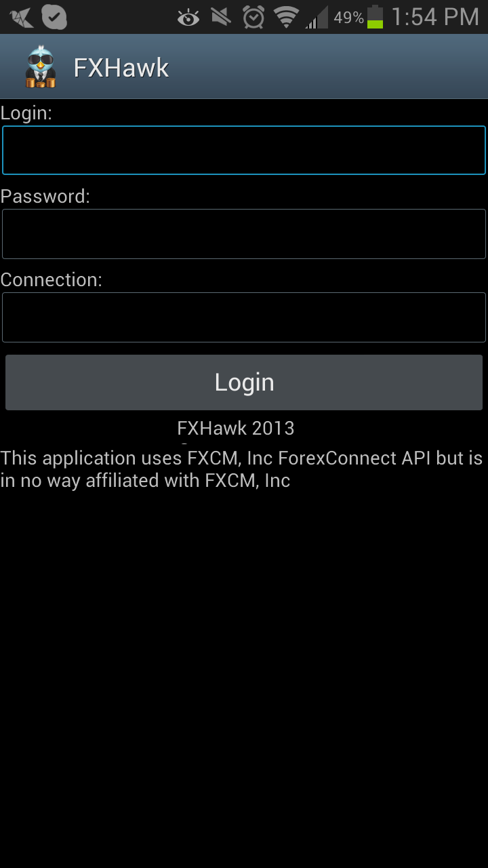Screen dimensions: 488x868
Task: Select the FXHawk title in header
Action: click(x=121, y=67)
